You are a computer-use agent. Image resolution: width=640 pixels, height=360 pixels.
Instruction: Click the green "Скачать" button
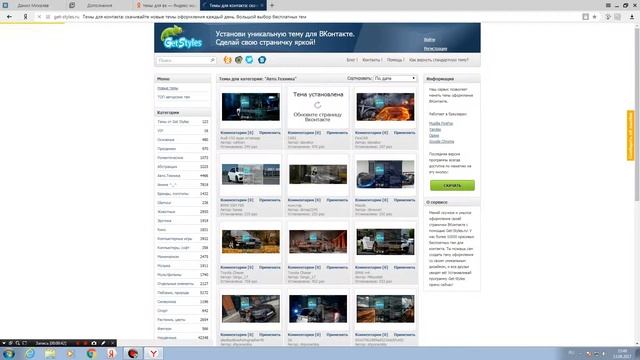pos(452,185)
